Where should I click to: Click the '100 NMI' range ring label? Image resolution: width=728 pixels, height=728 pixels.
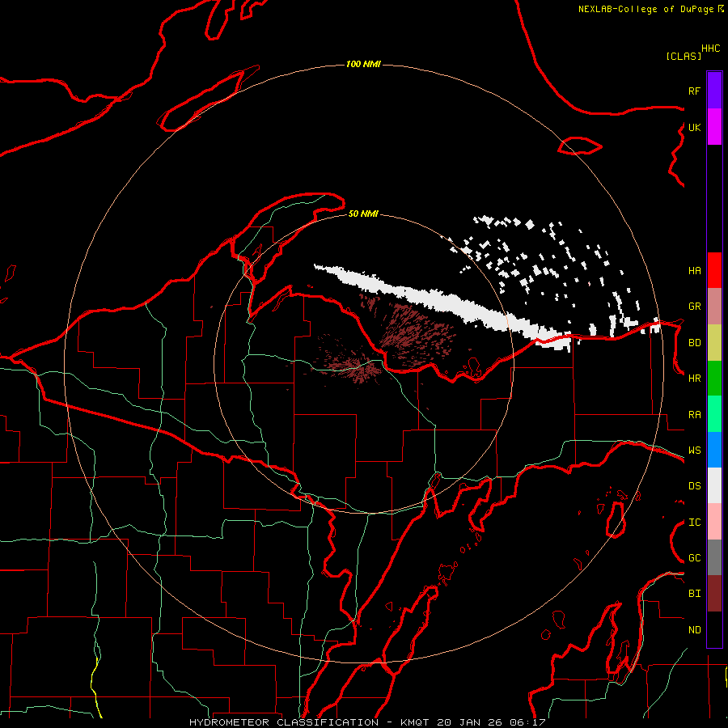(x=363, y=64)
